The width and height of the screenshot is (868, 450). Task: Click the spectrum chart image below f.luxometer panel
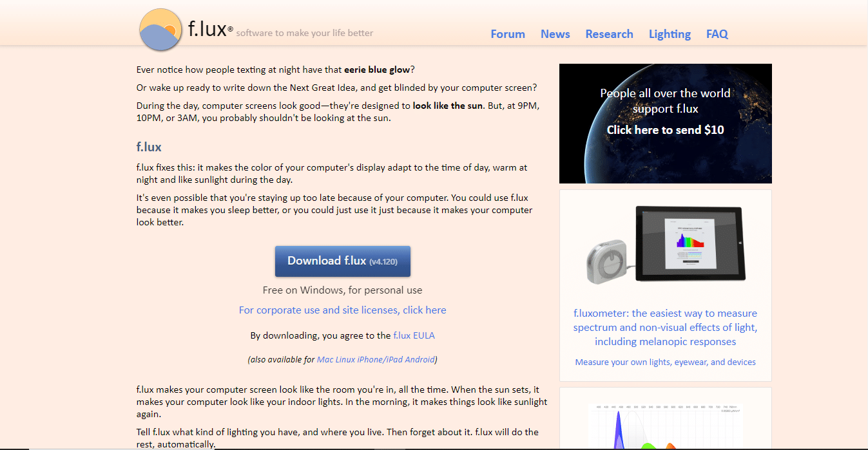(665, 425)
